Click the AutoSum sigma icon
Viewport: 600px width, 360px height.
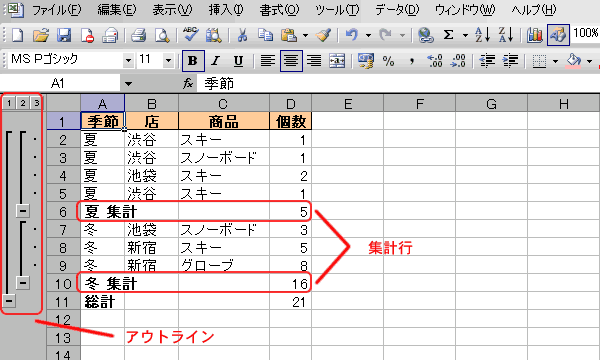(448, 36)
